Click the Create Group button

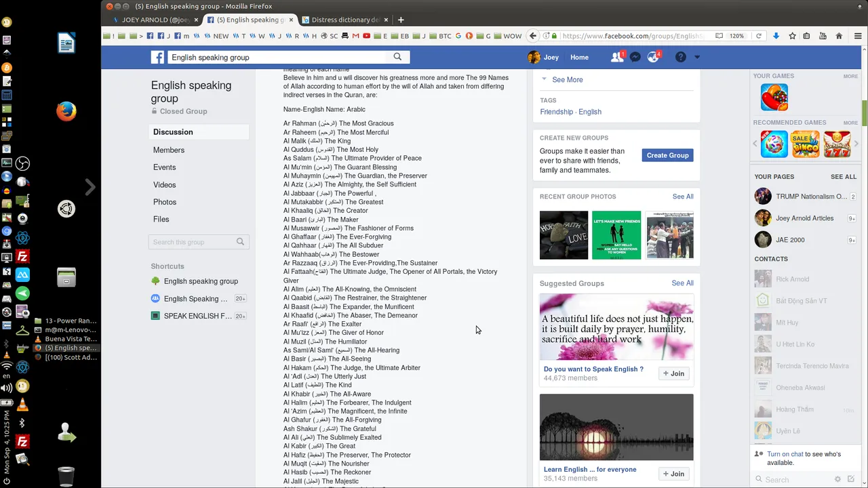667,155
